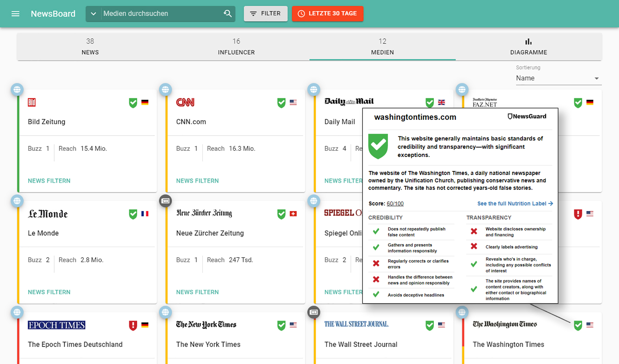Click the globe icon on New York Times card
Screen dimensions: 619x364
coord(166,312)
